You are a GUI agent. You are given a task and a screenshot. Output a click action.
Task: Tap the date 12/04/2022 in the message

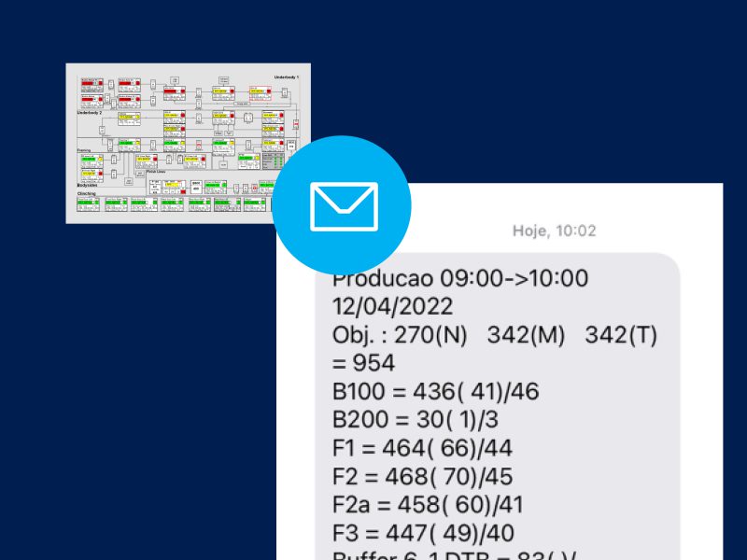(x=392, y=307)
